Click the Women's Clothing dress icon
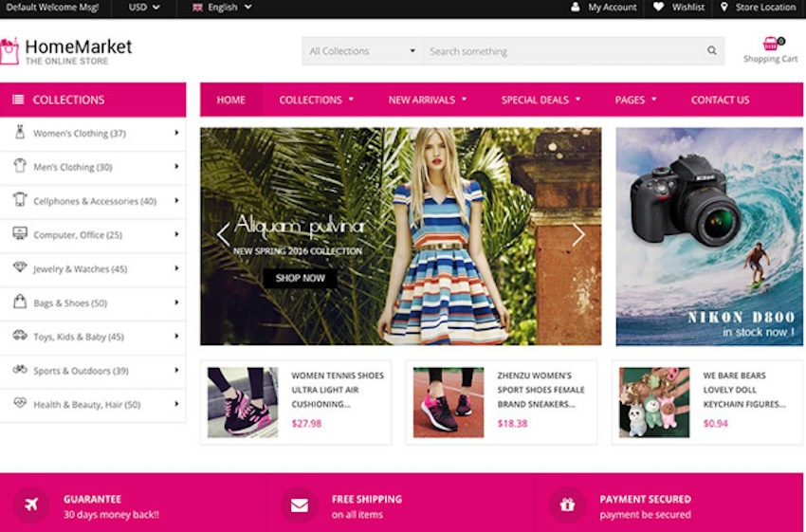This screenshot has height=532, width=806. pyautogui.click(x=20, y=132)
